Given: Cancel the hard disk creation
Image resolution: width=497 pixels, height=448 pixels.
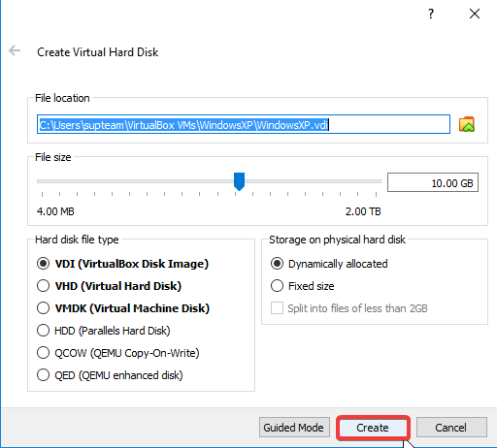Looking at the screenshot, I should 451,428.
